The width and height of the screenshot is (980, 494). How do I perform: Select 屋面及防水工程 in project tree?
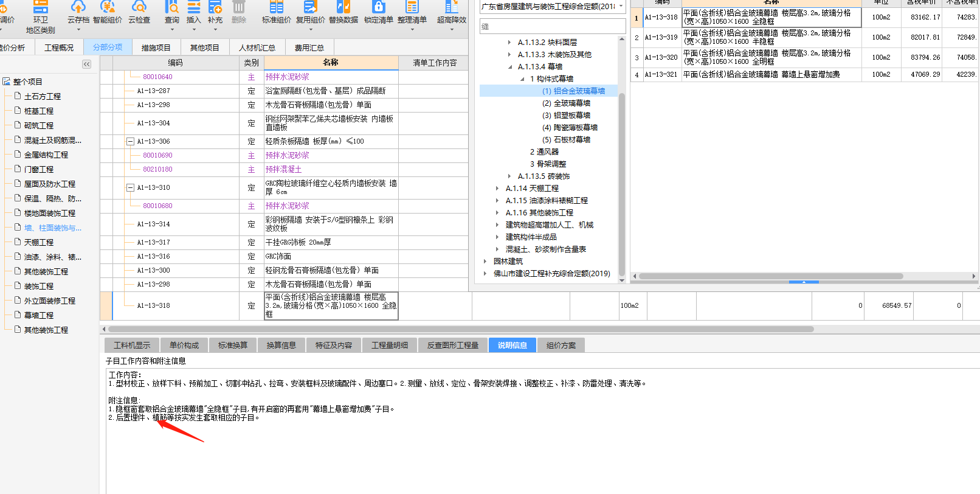pyautogui.click(x=50, y=184)
